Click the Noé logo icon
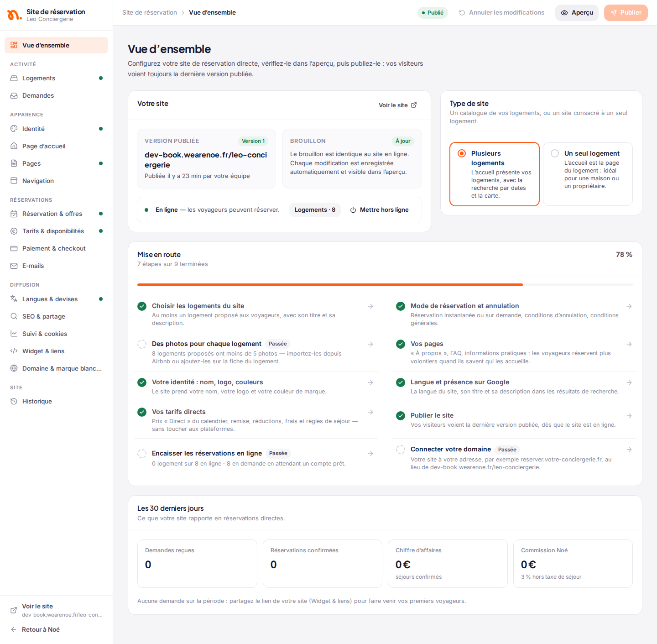 [15, 15]
